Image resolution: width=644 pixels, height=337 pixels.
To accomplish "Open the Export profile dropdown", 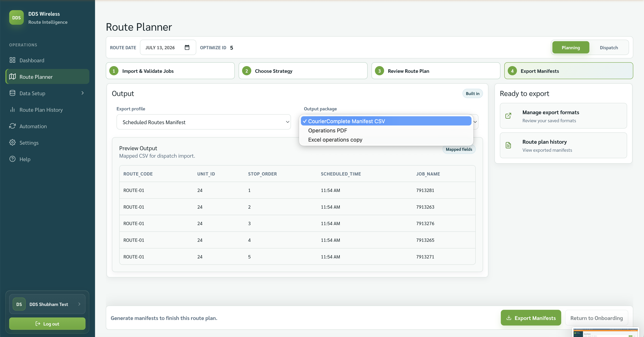I will tap(204, 122).
